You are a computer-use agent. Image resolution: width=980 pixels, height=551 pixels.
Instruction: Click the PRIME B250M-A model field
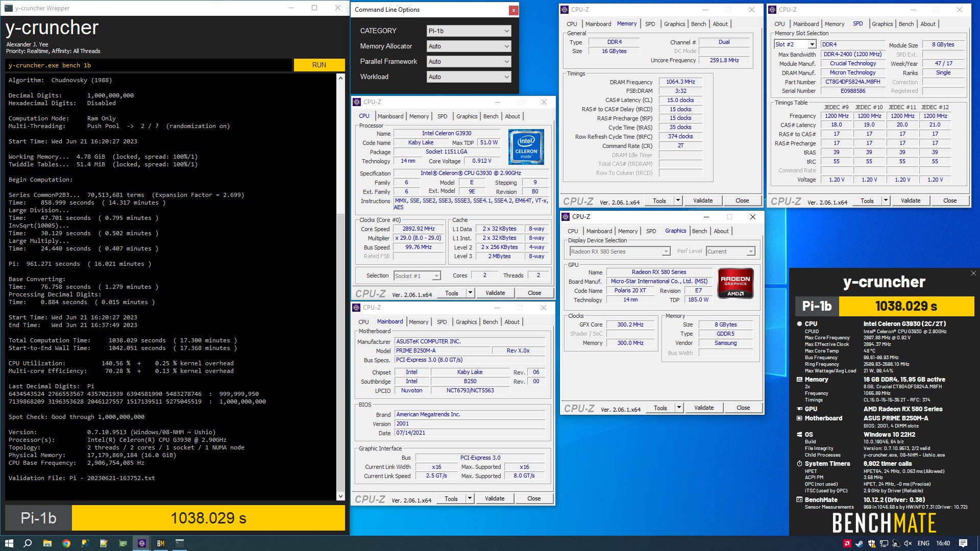pos(443,351)
